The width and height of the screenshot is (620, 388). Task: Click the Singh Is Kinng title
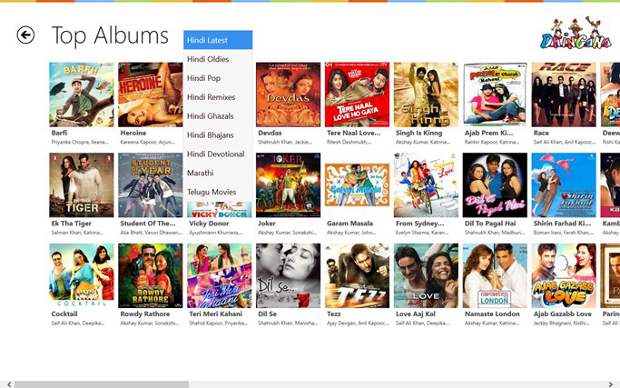419,133
